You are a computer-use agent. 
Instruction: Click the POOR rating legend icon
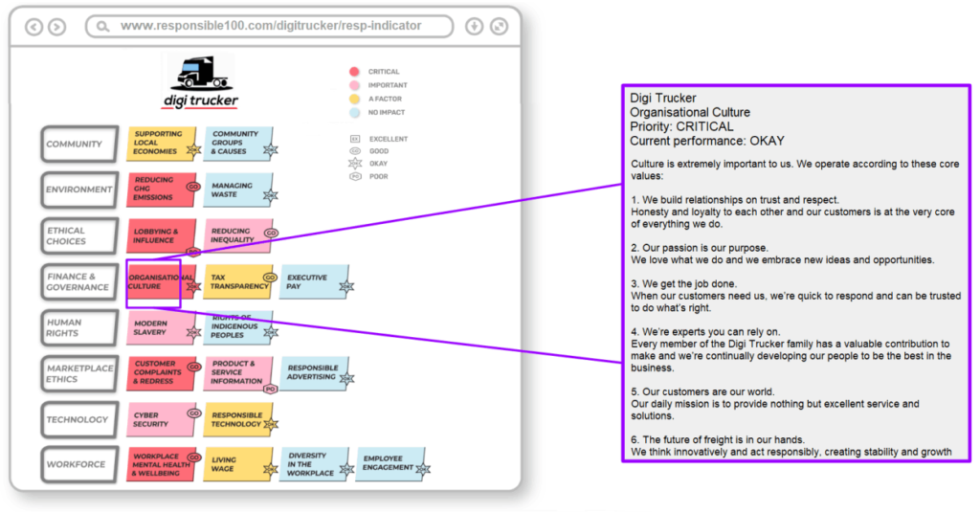(x=355, y=176)
